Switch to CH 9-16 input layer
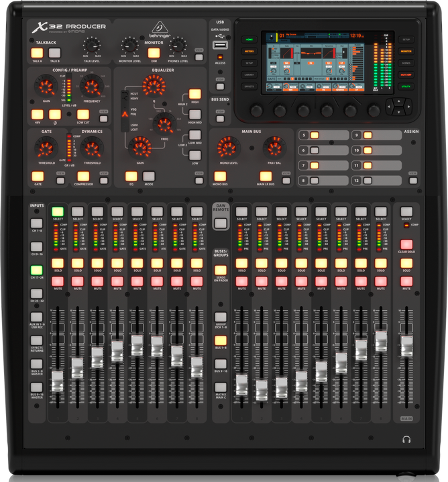Screen dimensions: 448x482 (36, 246)
